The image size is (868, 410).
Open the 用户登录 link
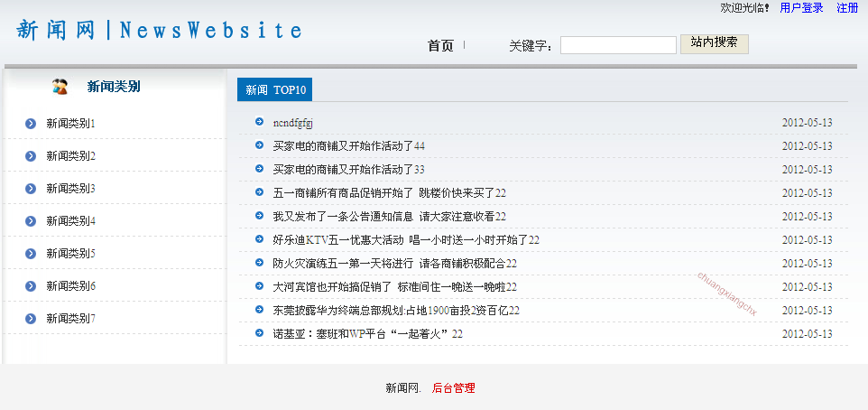click(801, 8)
